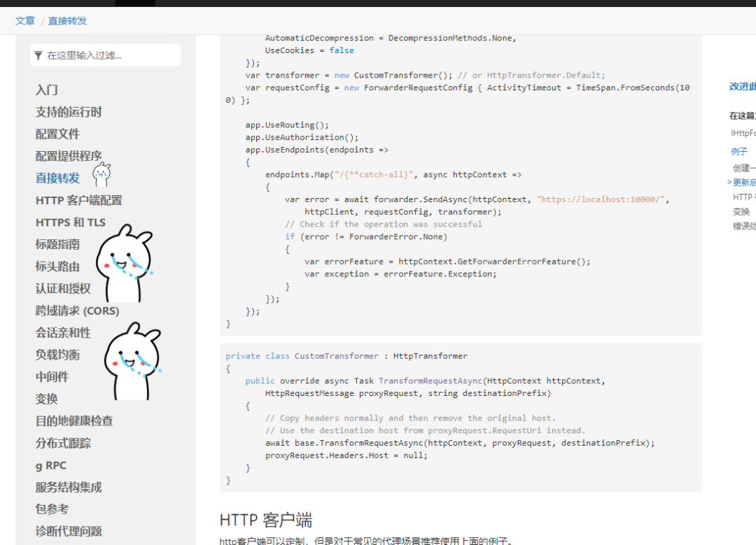The height and width of the screenshot is (545, 756).
Task: Open HTTPS 和 TLS in the sidebar
Action: click(x=71, y=222)
